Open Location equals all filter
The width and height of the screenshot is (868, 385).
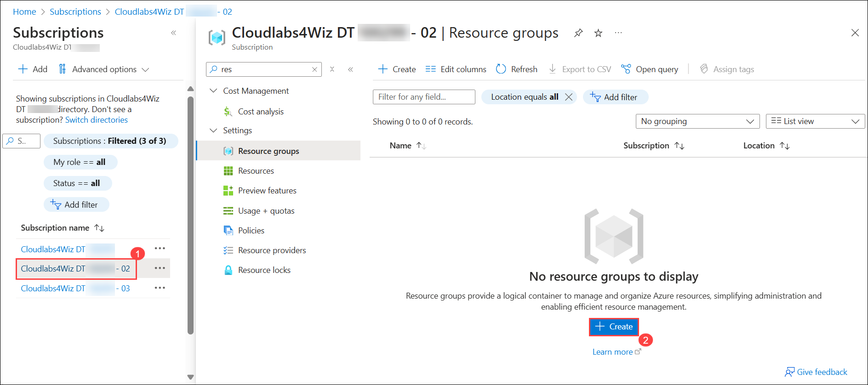click(525, 97)
